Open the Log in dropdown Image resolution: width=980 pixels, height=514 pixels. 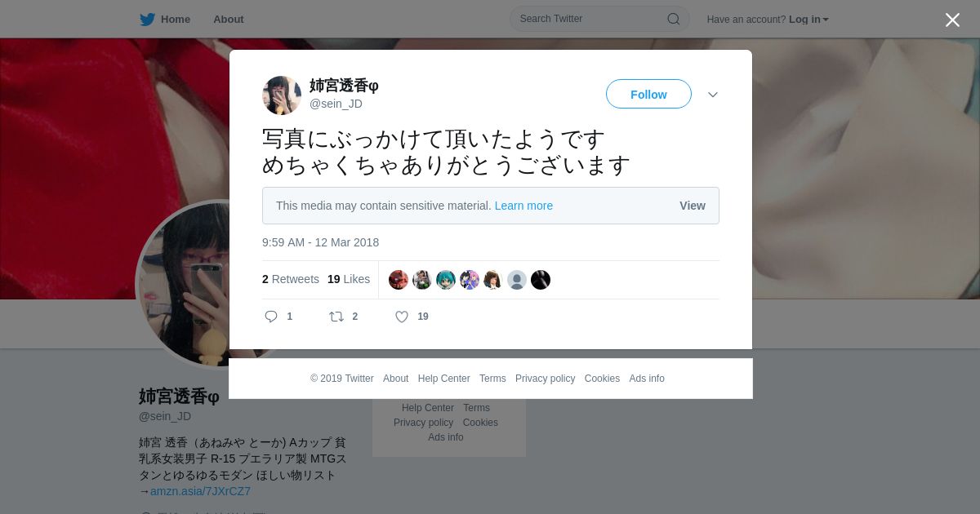[x=808, y=20]
